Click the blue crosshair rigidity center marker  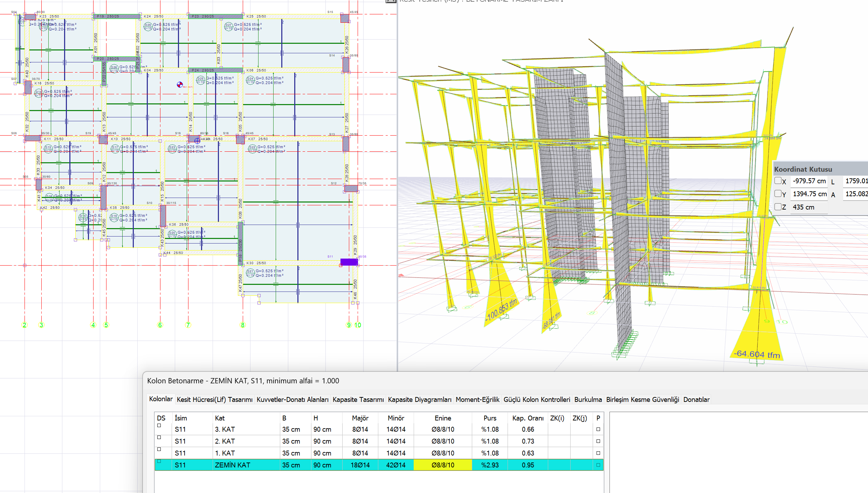197,141
